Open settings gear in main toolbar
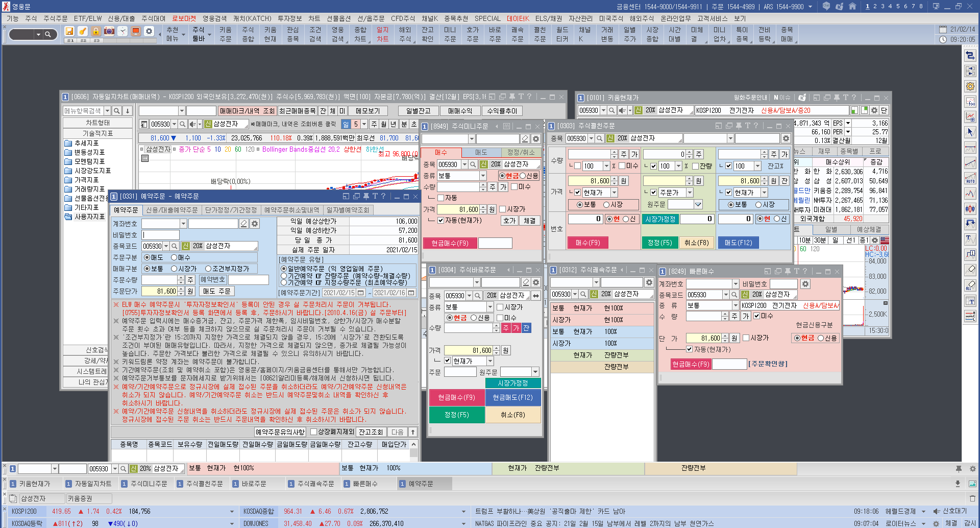980x528 pixels. (x=149, y=31)
